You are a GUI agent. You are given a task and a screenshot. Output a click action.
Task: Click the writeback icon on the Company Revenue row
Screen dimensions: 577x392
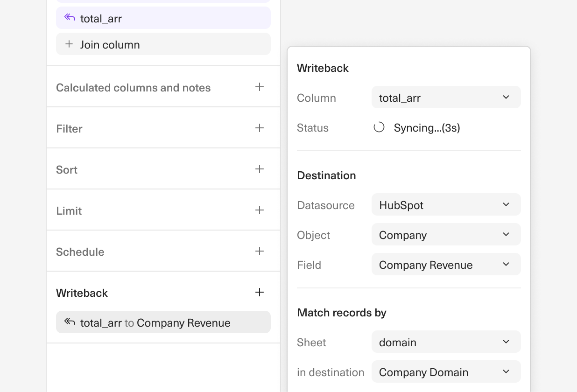(69, 322)
